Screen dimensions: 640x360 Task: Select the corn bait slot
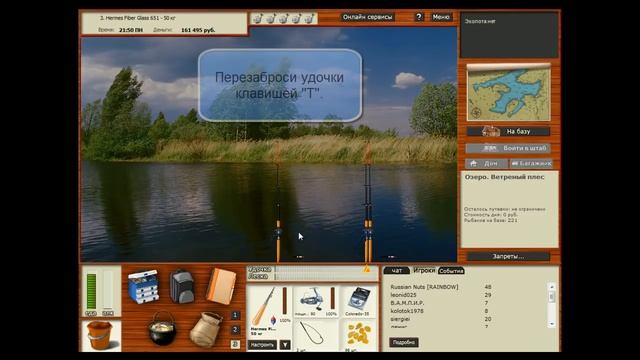point(358,335)
